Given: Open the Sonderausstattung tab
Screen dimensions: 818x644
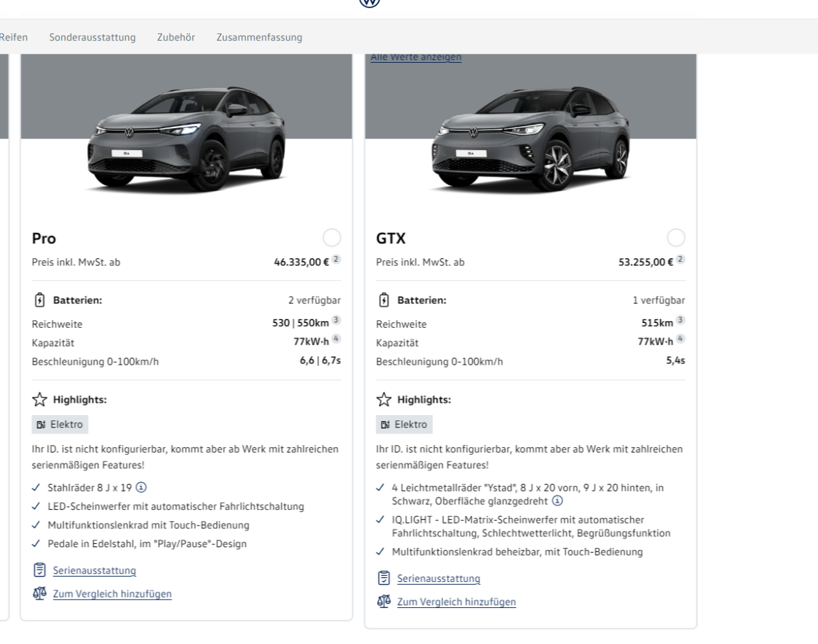Looking at the screenshot, I should [x=92, y=37].
